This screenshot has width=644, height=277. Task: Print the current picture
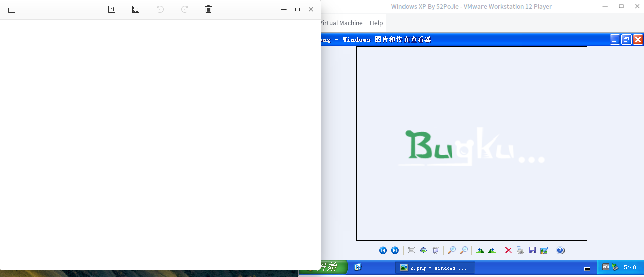[x=520, y=250]
